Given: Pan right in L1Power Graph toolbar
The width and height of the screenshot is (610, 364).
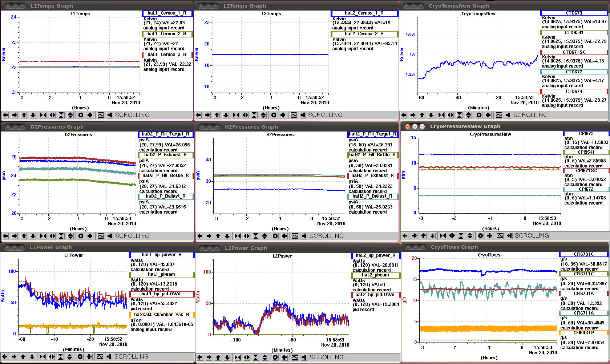Looking at the screenshot, I should click(x=14, y=357).
